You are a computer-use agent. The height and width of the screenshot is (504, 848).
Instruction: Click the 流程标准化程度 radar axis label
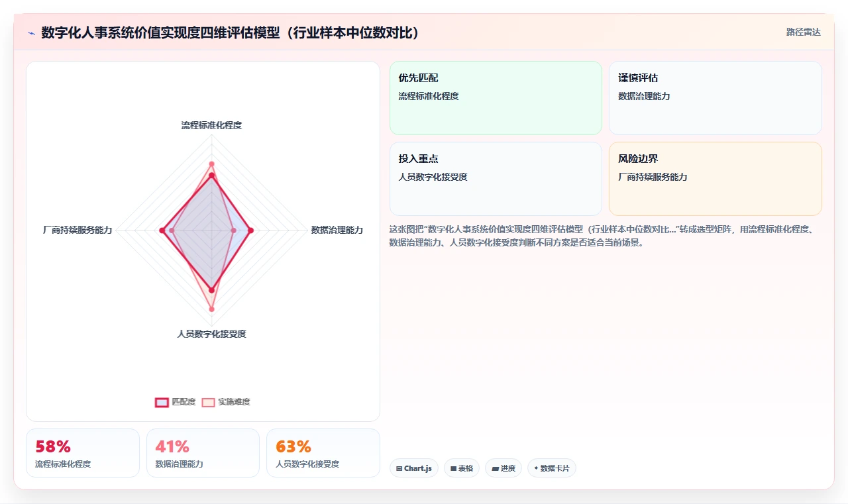pyautogui.click(x=211, y=125)
